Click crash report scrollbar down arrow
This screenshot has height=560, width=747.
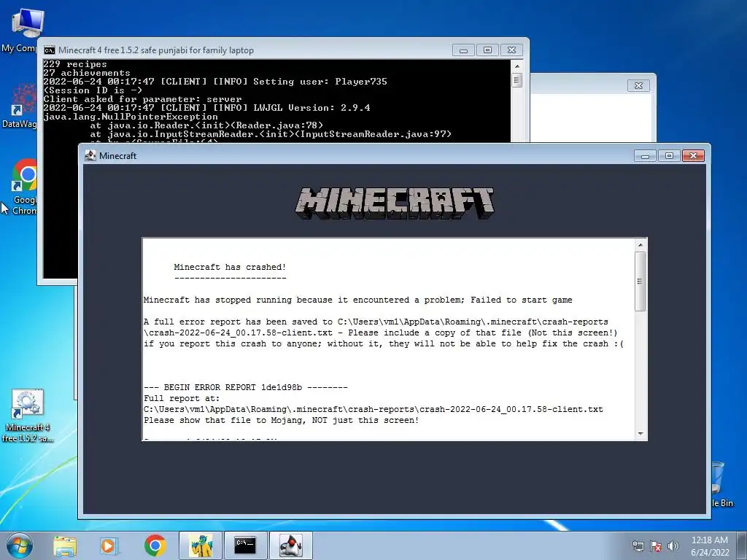640,433
